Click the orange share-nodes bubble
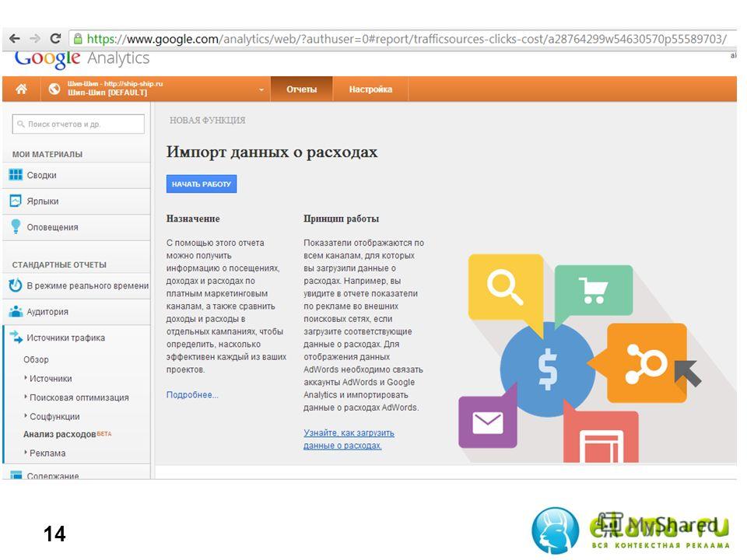Screen dimensions: 747x560 (x=647, y=363)
